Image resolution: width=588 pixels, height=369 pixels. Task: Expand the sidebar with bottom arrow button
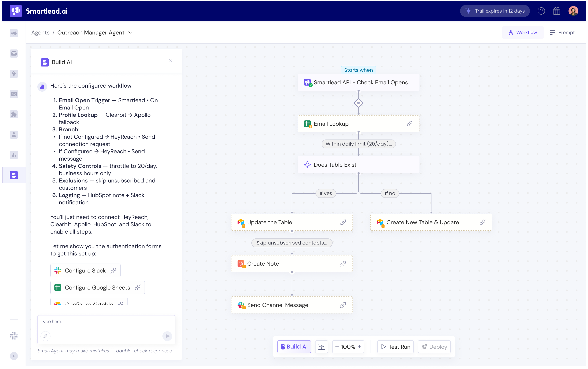point(14,356)
